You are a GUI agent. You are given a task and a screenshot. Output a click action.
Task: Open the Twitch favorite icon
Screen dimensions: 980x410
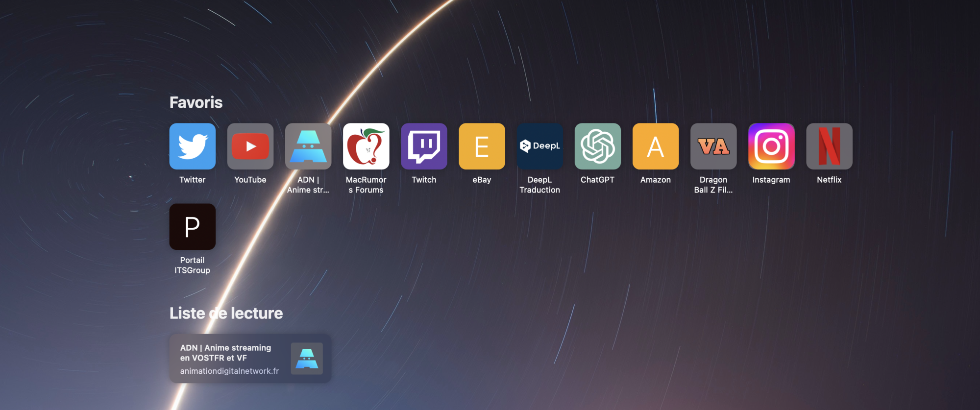(x=424, y=146)
